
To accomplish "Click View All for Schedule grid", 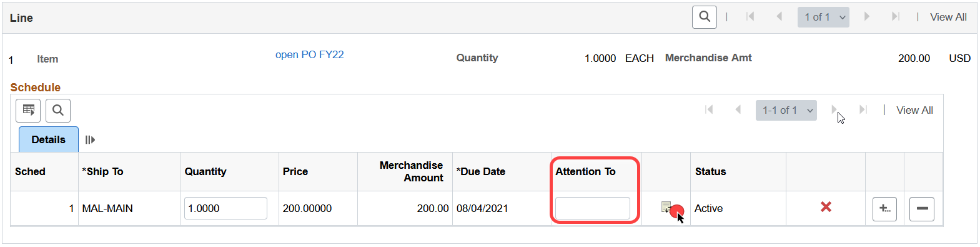I will tap(914, 110).
